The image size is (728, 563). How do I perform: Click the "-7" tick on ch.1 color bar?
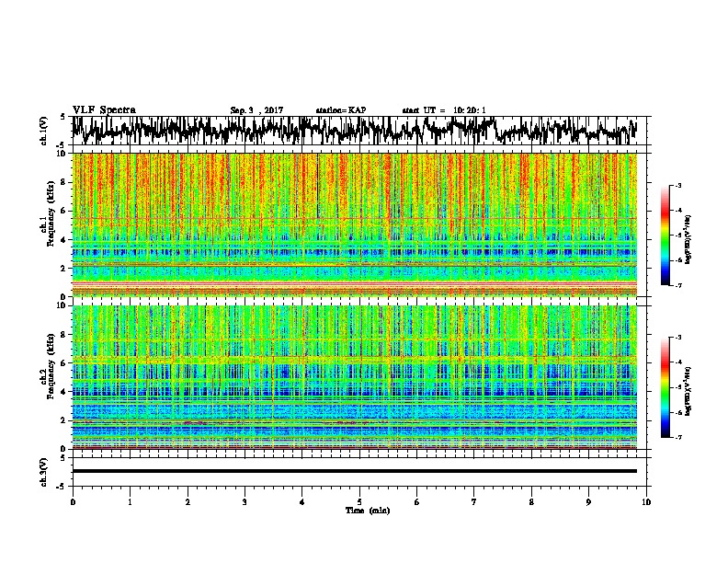pos(678,285)
